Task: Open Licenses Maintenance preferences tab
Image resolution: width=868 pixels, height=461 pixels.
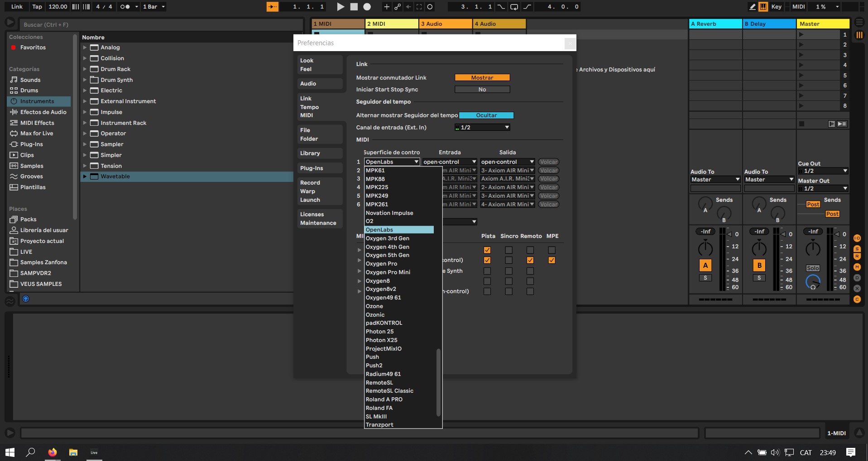Action: [320, 219]
